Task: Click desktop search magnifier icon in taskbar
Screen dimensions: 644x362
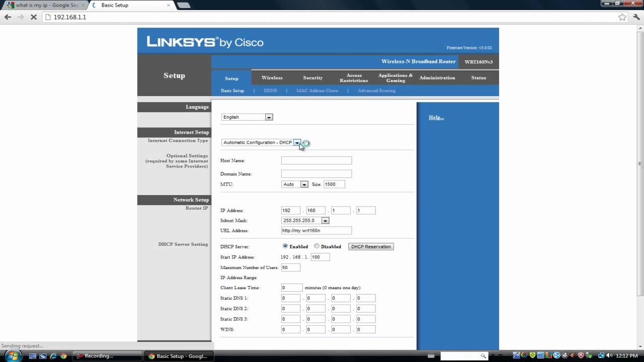Action: (x=484, y=355)
